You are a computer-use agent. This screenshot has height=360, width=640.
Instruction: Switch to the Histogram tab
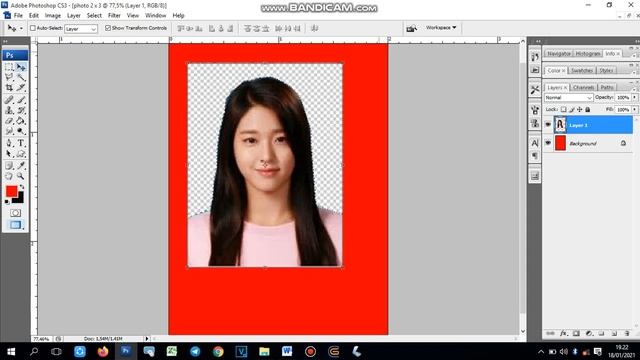click(x=587, y=53)
